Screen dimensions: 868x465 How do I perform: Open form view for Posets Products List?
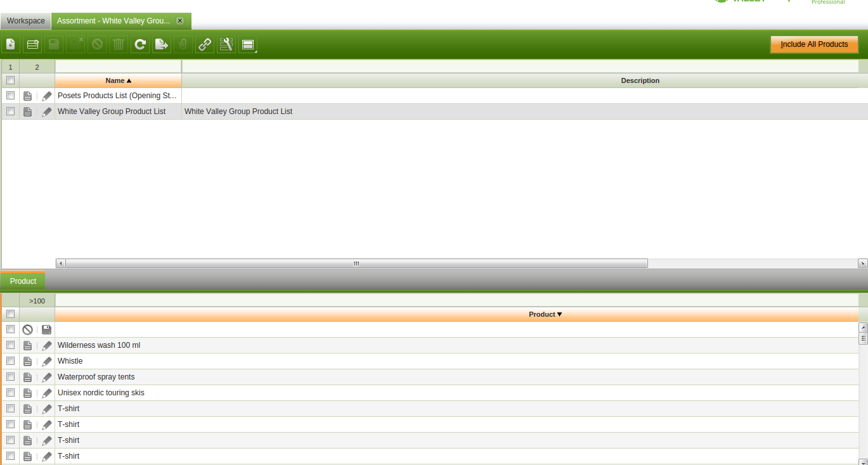27,96
